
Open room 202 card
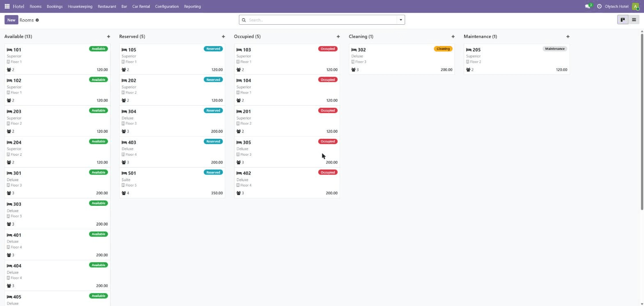[172, 90]
